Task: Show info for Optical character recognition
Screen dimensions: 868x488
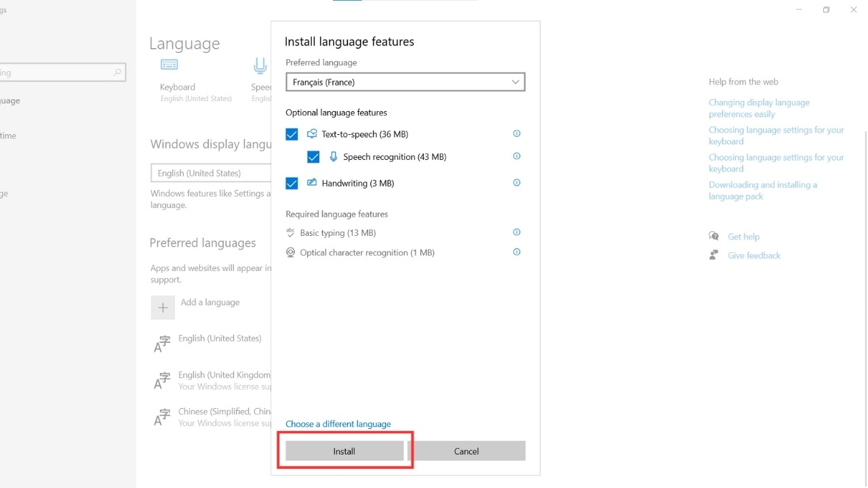Action: coord(517,251)
